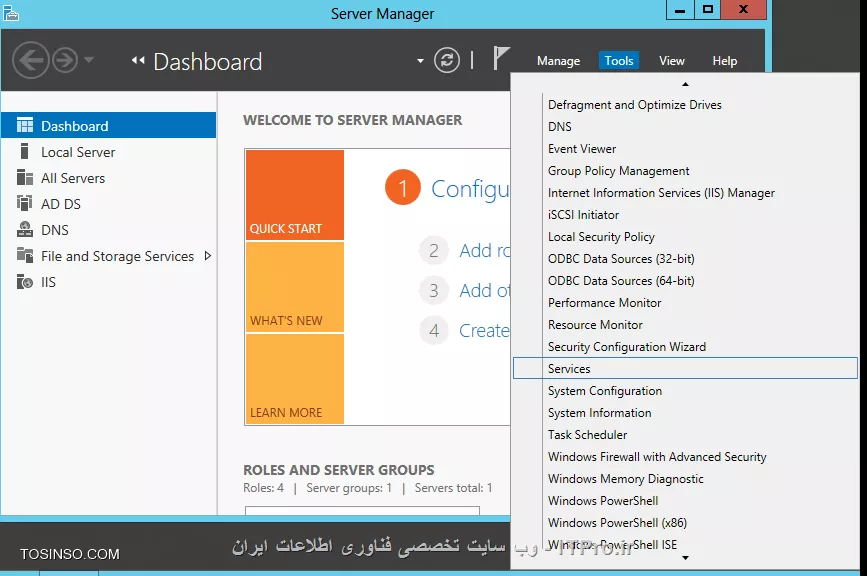This screenshot has width=867, height=576.
Task: Open DNS from the Tools menu
Action: click(685, 127)
